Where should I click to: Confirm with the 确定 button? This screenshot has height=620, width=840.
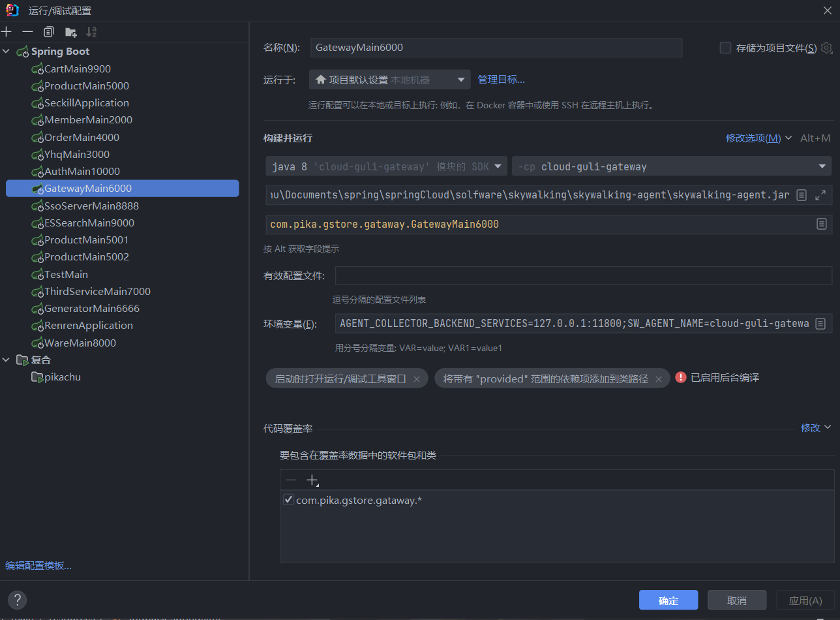click(x=668, y=600)
